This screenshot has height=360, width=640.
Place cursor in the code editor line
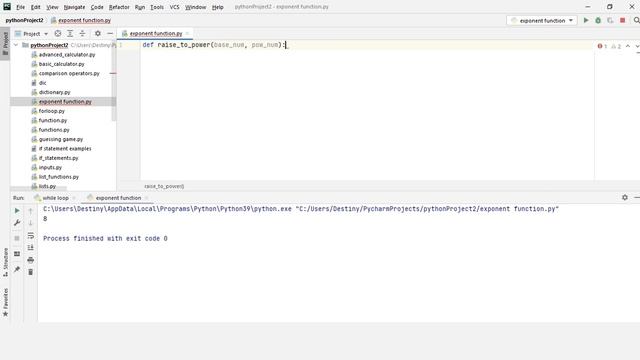click(367, 45)
